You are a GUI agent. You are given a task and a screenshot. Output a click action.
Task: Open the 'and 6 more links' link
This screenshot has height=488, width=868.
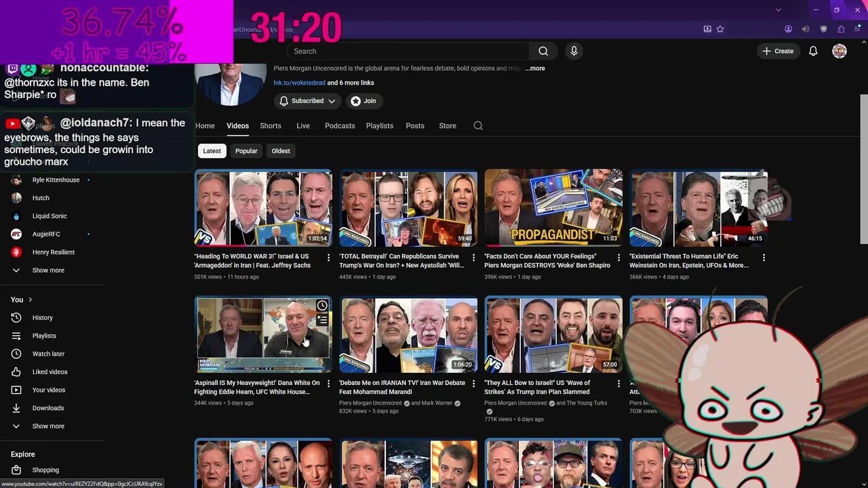pyautogui.click(x=351, y=83)
